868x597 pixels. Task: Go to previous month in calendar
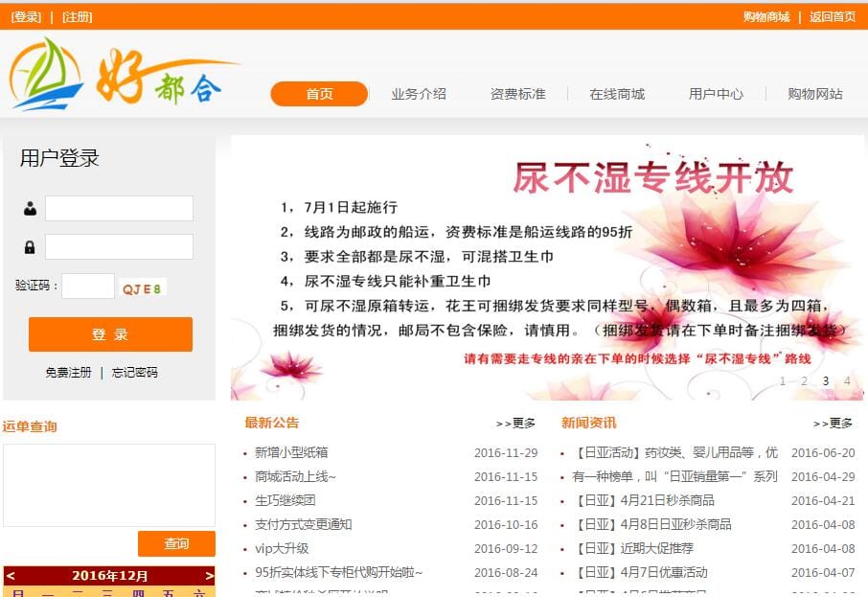(x=11, y=575)
